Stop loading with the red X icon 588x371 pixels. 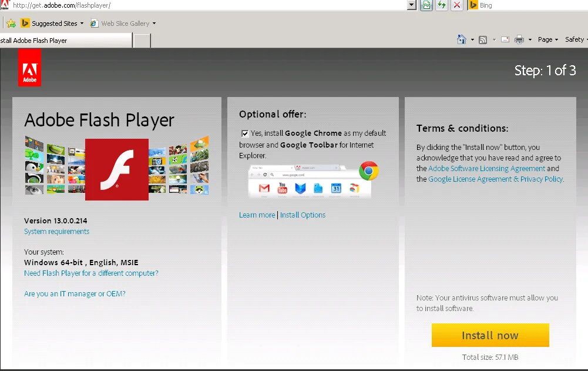457,5
